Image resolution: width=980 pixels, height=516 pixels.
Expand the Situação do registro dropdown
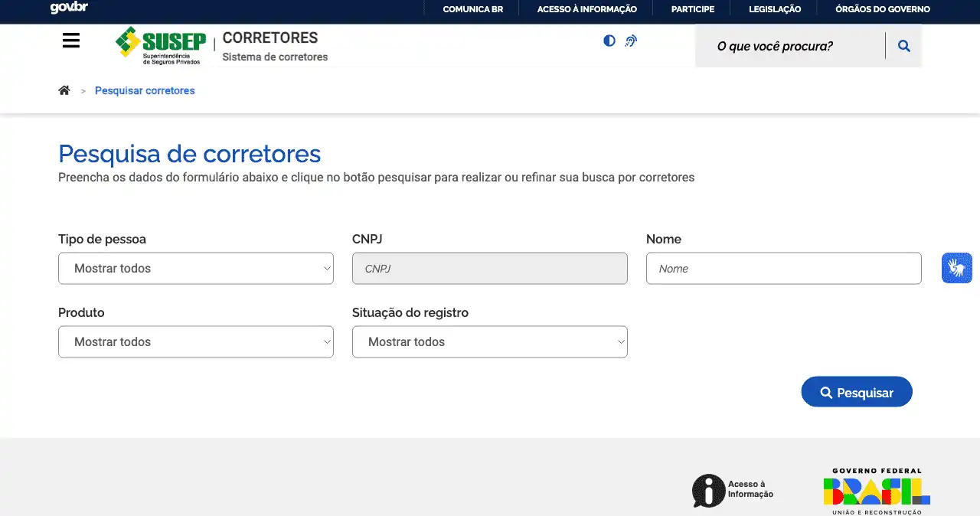[490, 342]
